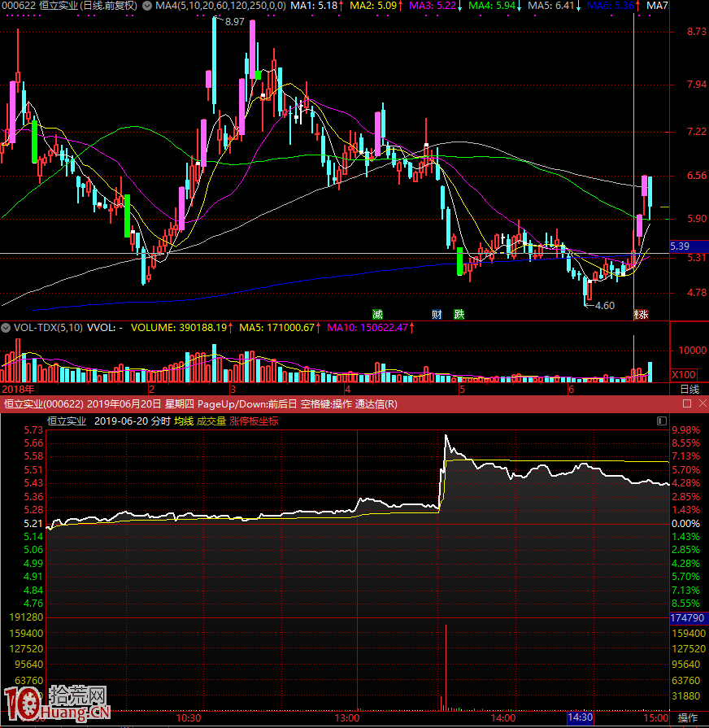Open the 日线 period selector

click(x=688, y=389)
